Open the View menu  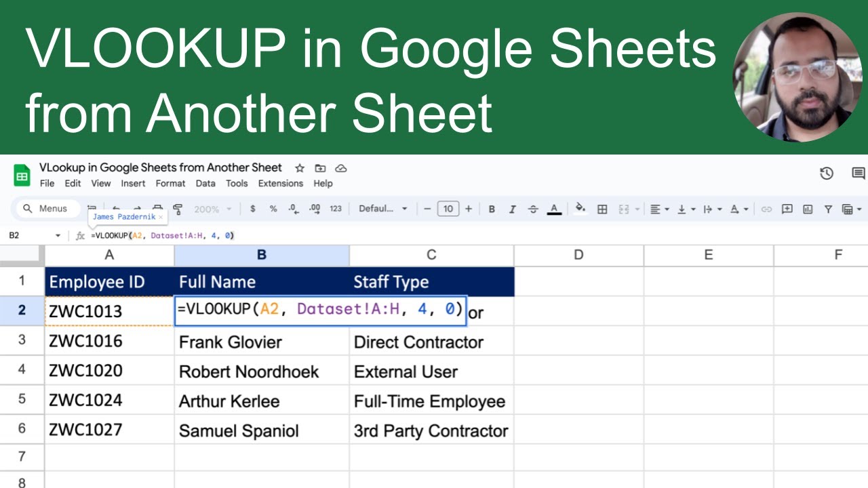pos(100,184)
